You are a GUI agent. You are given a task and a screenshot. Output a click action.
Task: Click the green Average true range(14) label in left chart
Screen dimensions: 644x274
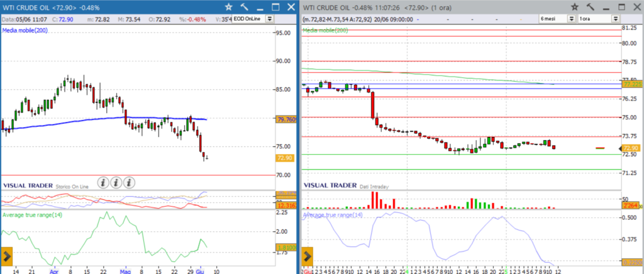(x=33, y=214)
